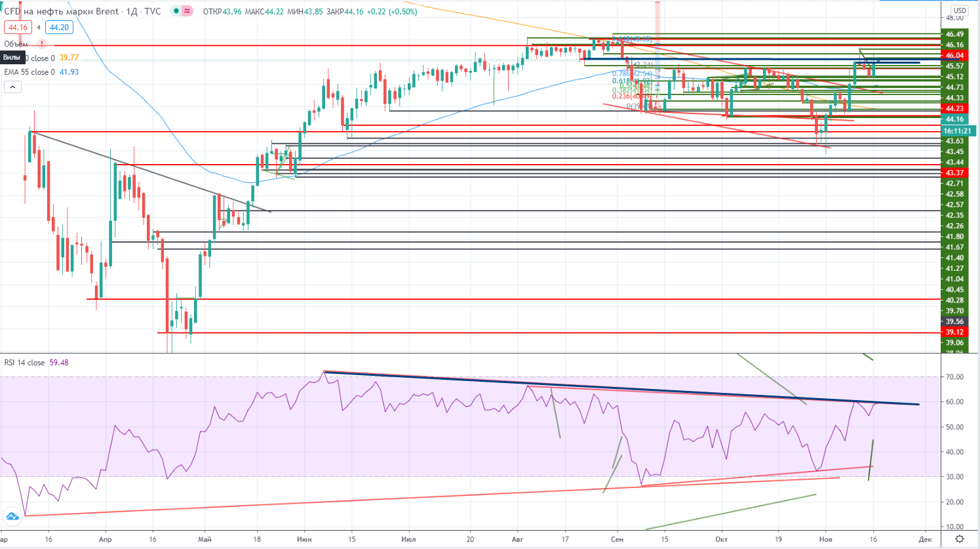Viewport: 980px width, 549px height.
Task: Click the red 46.04 price label
Action: (954, 56)
